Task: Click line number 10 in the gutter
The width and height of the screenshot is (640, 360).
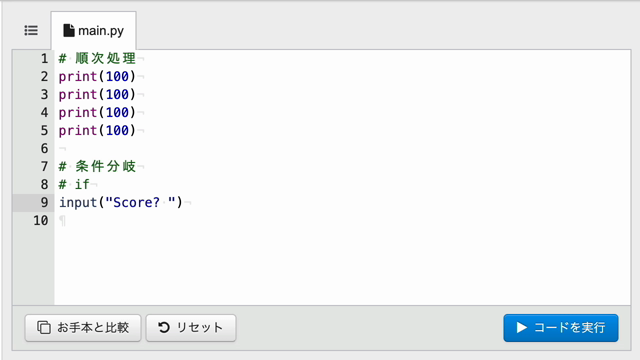Action: (x=41, y=220)
